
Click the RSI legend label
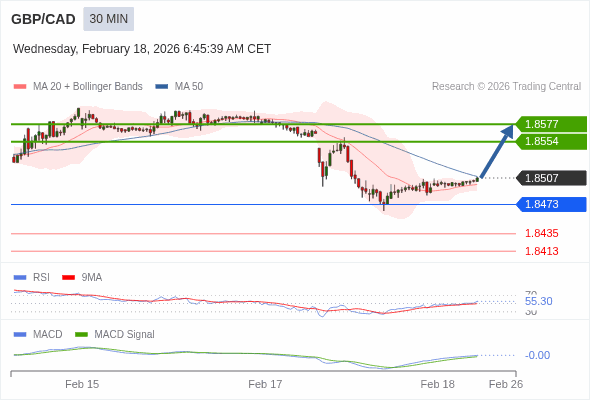coord(41,278)
